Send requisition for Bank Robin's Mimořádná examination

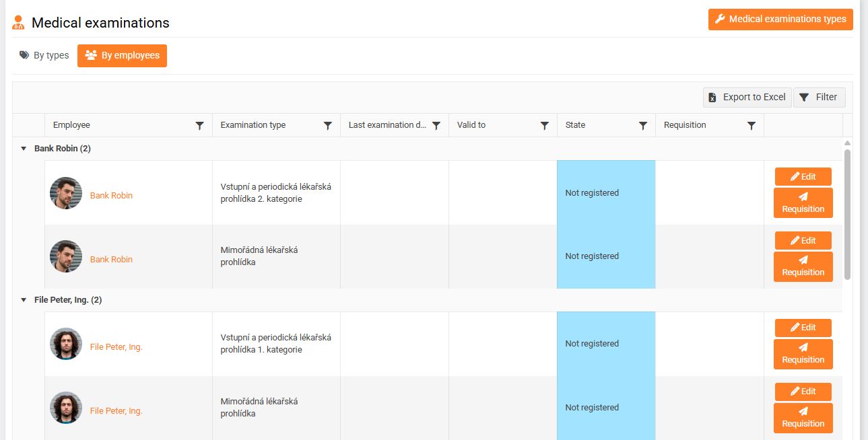coord(803,266)
